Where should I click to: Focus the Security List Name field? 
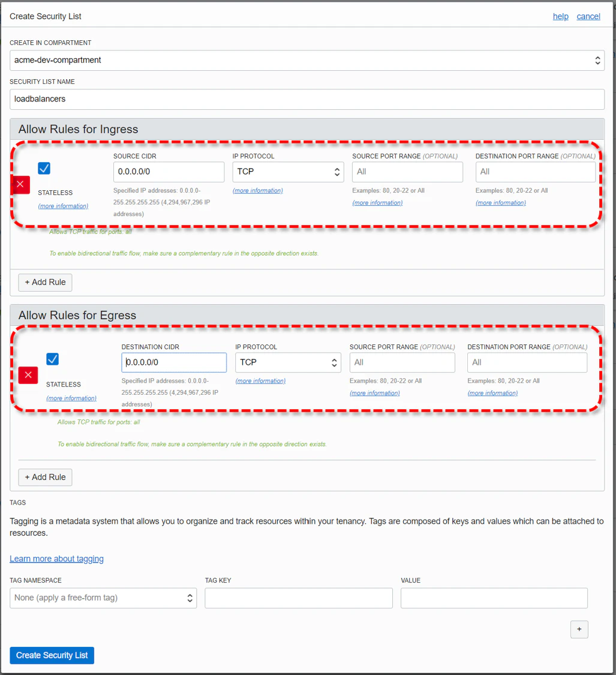coord(307,100)
